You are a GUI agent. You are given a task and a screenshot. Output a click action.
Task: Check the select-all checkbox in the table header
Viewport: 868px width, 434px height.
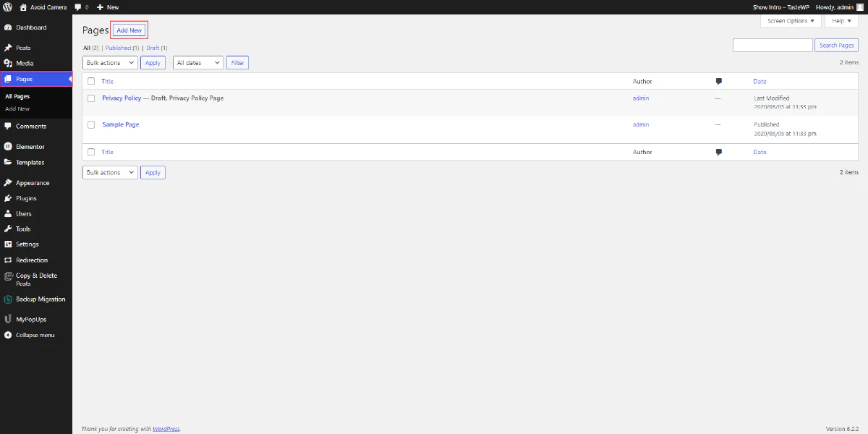click(x=90, y=81)
